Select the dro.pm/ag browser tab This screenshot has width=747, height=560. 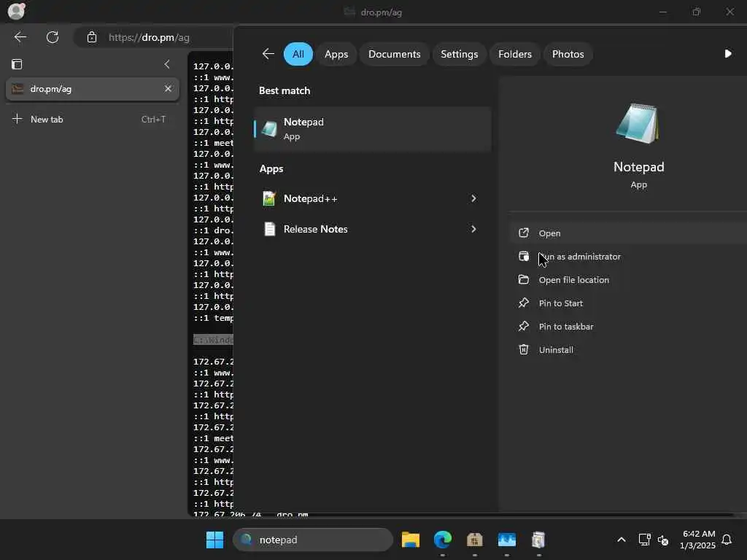[93, 89]
